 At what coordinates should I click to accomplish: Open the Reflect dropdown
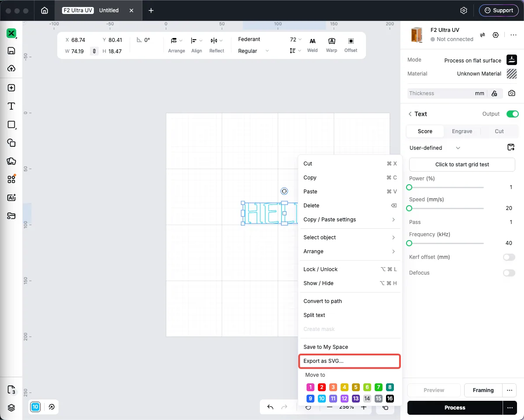(217, 45)
